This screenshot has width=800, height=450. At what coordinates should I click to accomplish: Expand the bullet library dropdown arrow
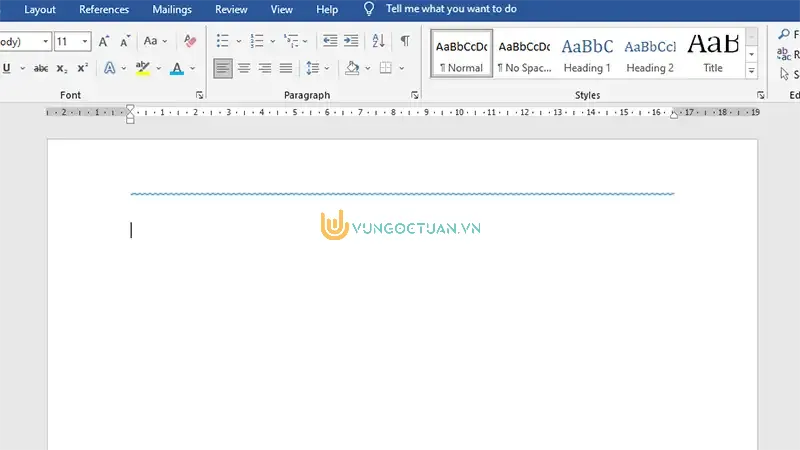pos(238,41)
